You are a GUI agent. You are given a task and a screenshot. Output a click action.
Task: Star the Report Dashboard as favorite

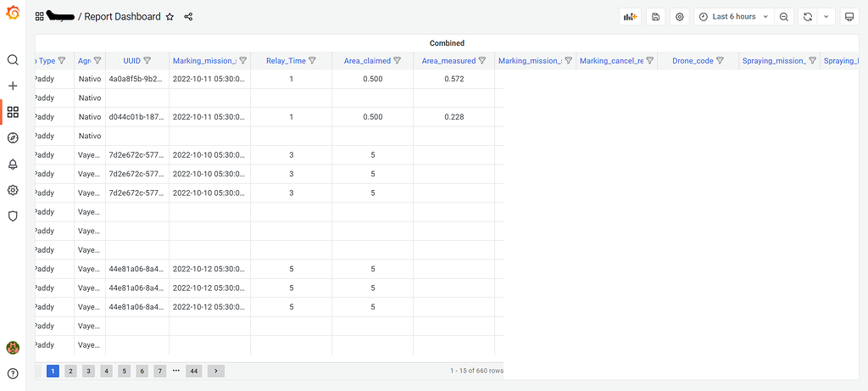(x=170, y=17)
